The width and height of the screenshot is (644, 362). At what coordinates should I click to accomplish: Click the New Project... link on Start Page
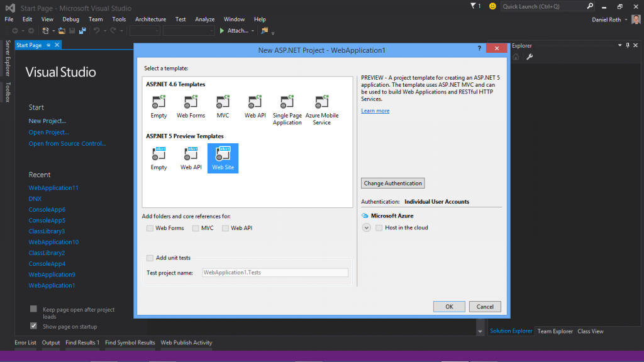tap(47, 121)
